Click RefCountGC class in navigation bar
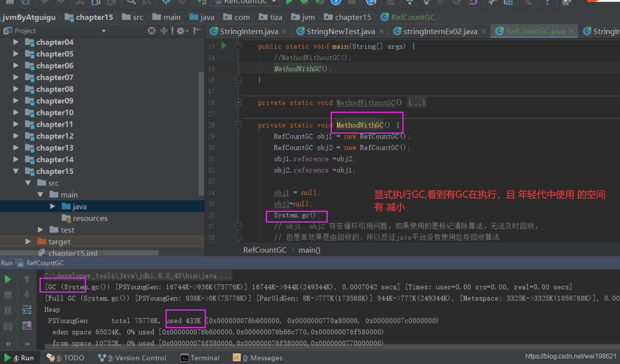620x364 pixels. click(408, 17)
